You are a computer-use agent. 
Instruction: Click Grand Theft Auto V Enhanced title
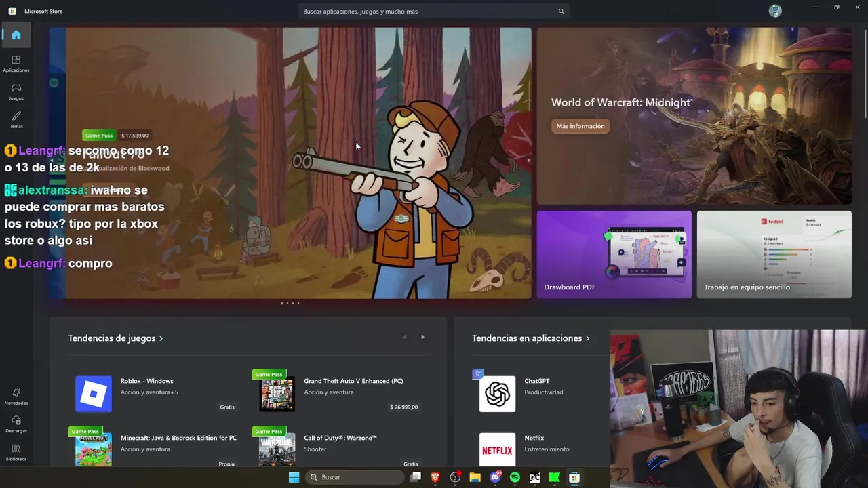coord(353,381)
